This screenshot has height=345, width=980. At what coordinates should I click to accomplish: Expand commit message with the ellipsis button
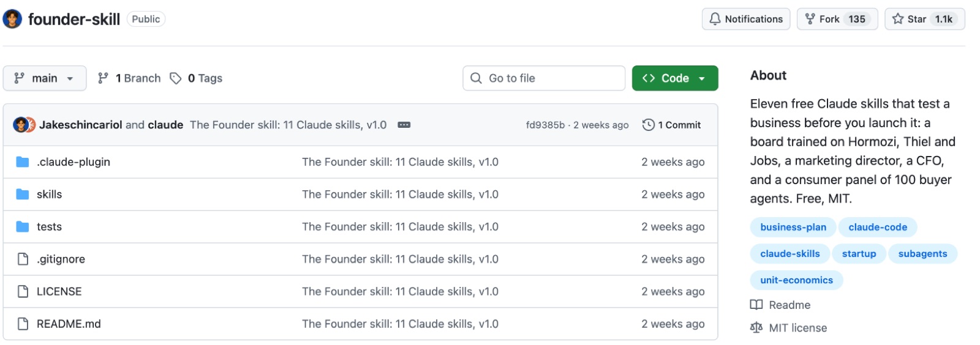tap(404, 125)
